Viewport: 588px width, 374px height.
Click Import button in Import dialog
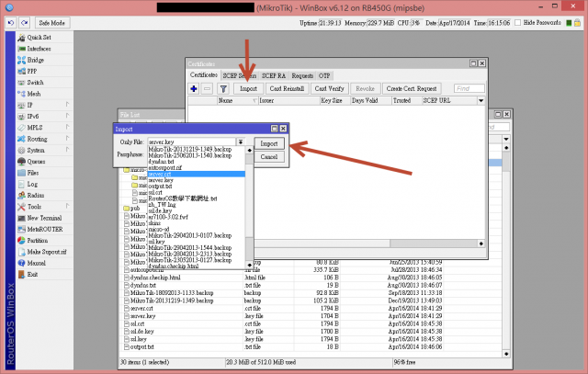[x=269, y=143]
